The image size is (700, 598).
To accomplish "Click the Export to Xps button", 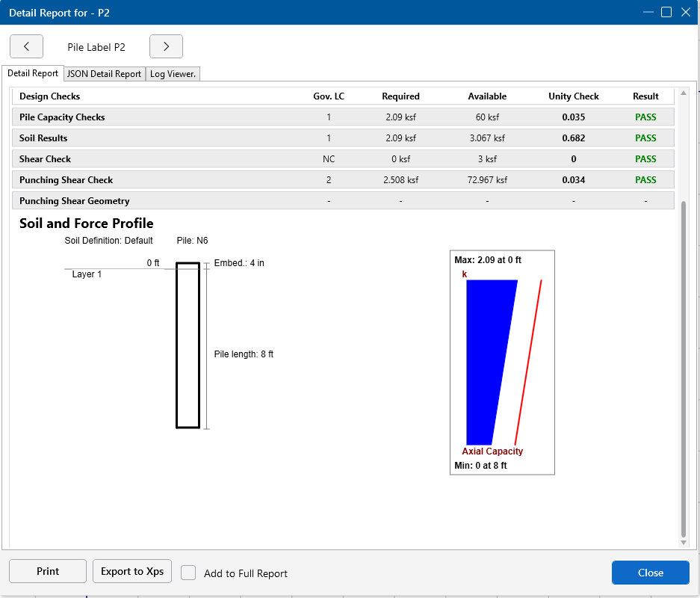I will (132, 571).
